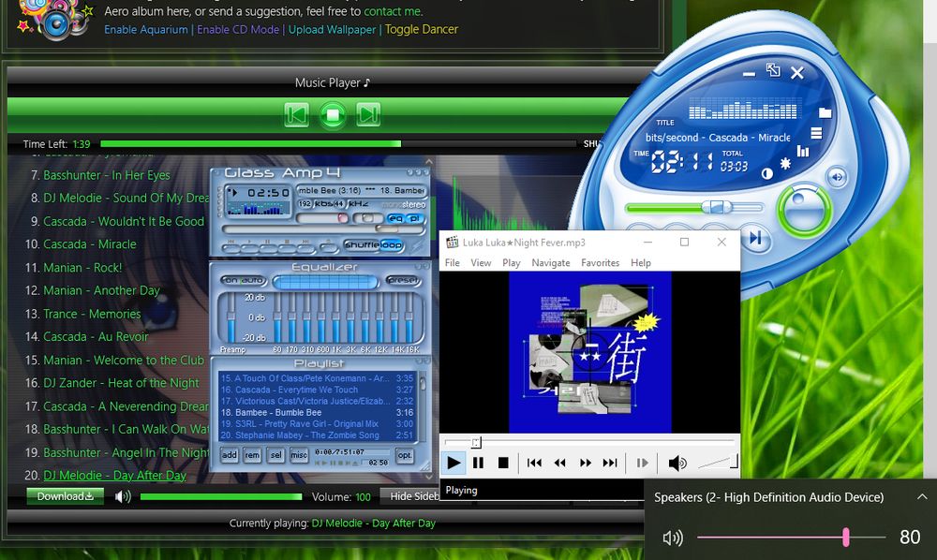
Task: Open the folder icon in the blue player
Action: (825, 112)
